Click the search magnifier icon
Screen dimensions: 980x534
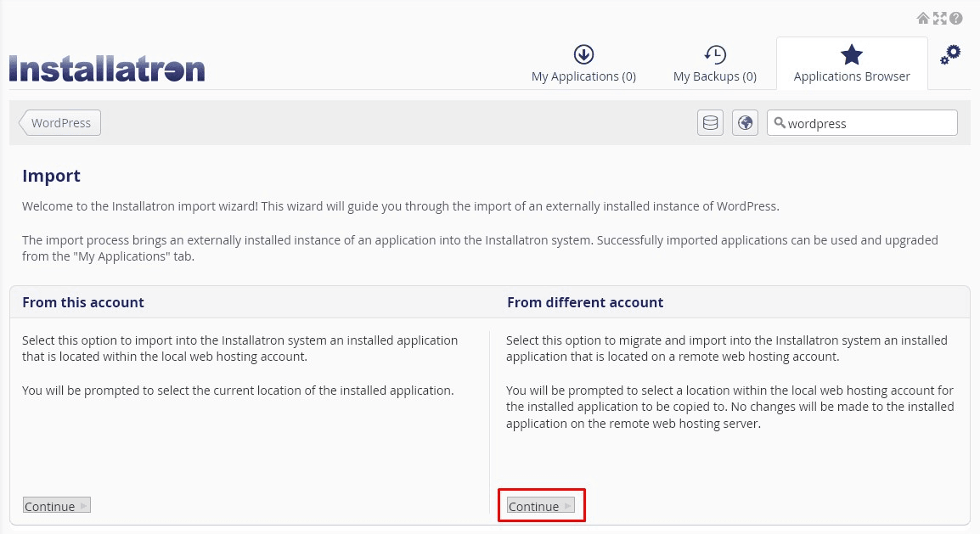pos(780,122)
